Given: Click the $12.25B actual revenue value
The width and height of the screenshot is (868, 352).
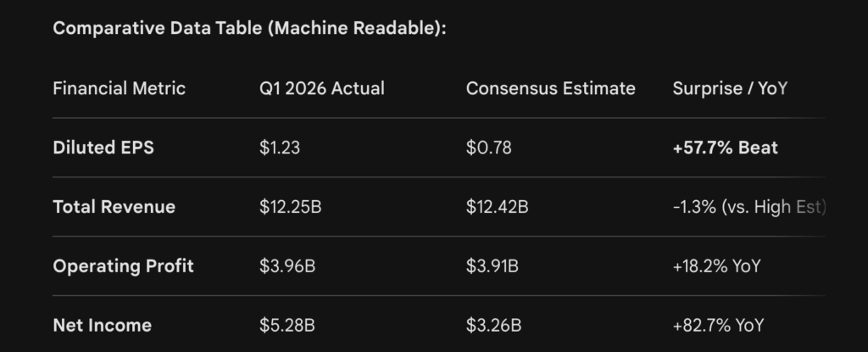Looking at the screenshot, I should click(x=290, y=207).
